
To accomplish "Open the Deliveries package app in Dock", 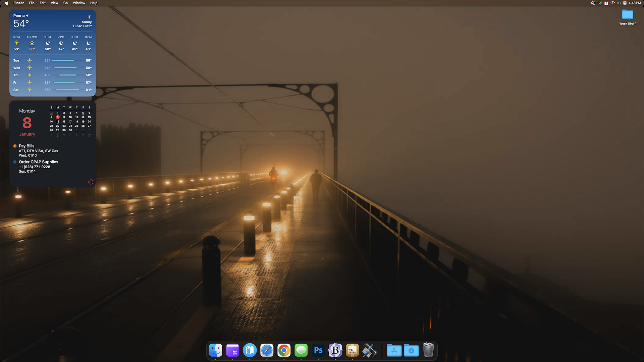I will tap(352, 351).
